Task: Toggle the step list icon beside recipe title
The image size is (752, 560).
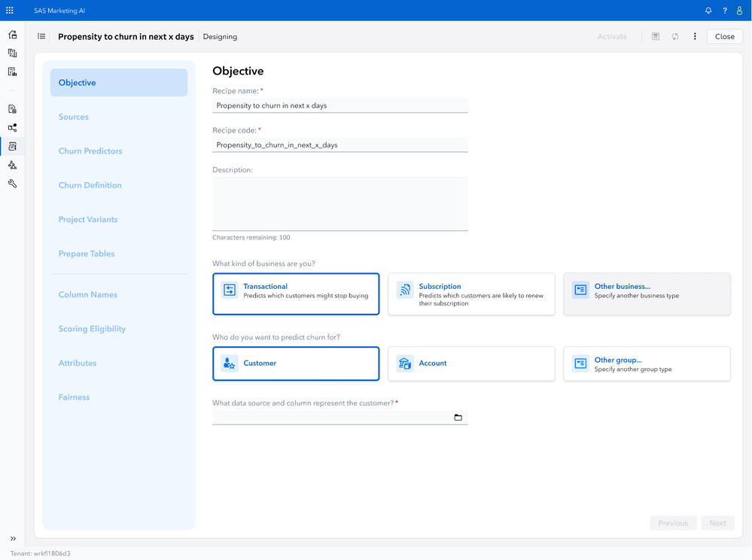Action: click(x=41, y=36)
